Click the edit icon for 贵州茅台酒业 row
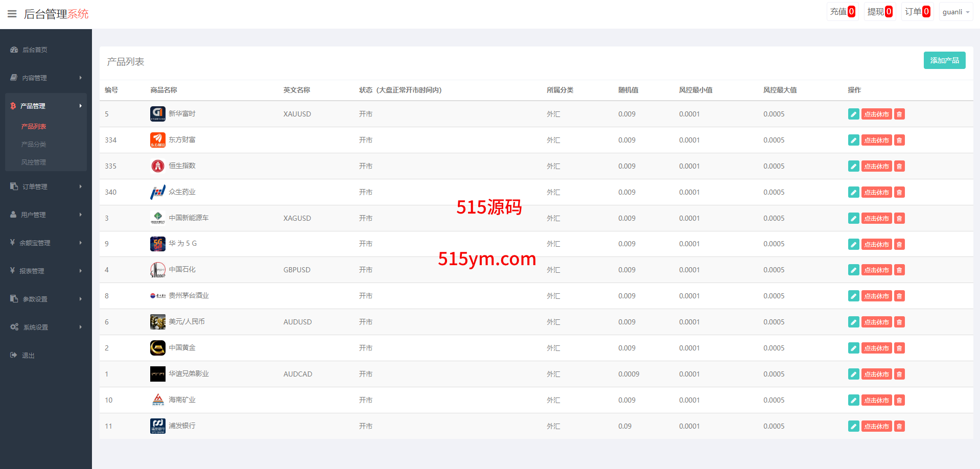980x469 pixels. click(x=853, y=296)
